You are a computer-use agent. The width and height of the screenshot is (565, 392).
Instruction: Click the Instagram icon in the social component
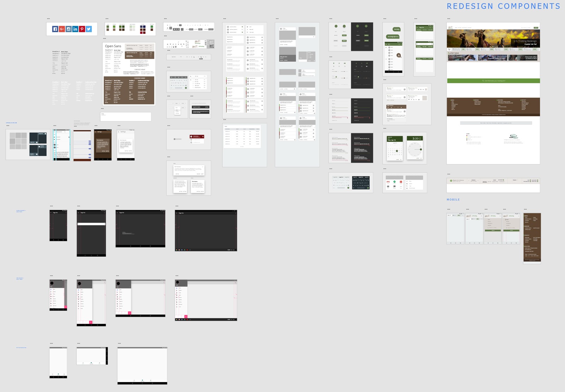pos(69,29)
